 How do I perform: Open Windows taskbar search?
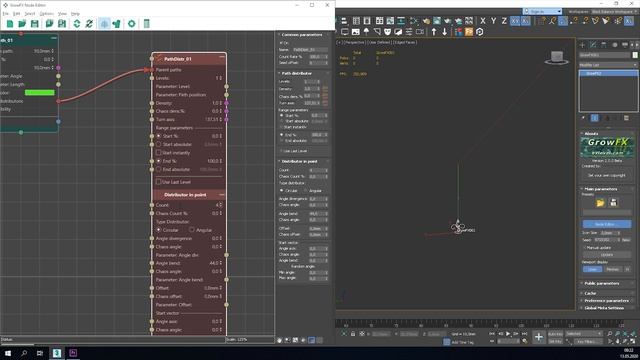tap(24, 353)
